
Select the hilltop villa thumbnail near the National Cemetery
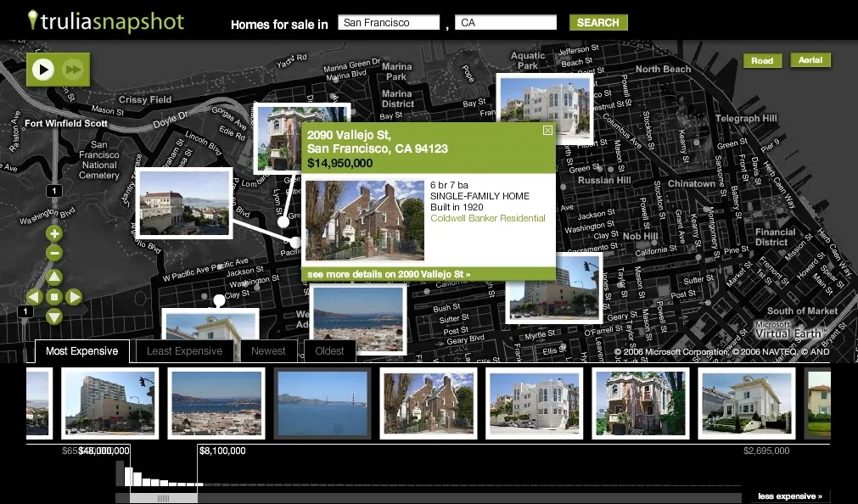pos(184,203)
